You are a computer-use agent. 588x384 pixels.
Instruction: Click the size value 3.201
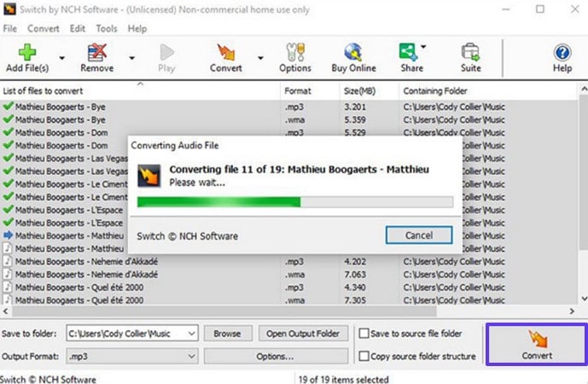355,107
